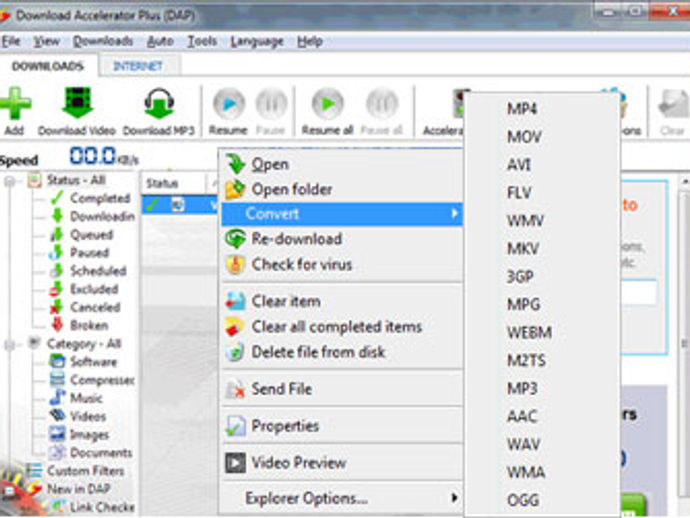The height and width of the screenshot is (518, 690).
Task: Select Custom Filters in the tree
Action: pyautogui.click(x=86, y=471)
